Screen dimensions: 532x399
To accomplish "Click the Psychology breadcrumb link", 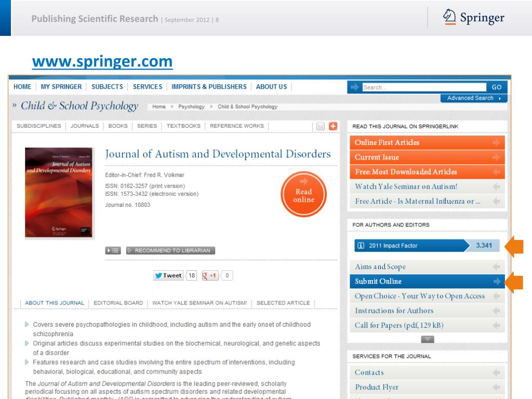I will tap(192, 107).
